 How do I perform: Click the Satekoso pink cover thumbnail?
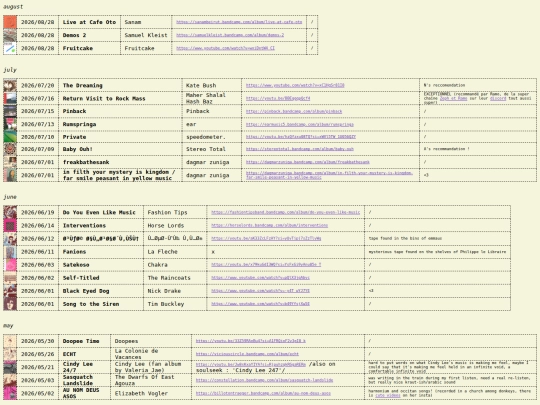pyautogui.click(x=10, y=265)
